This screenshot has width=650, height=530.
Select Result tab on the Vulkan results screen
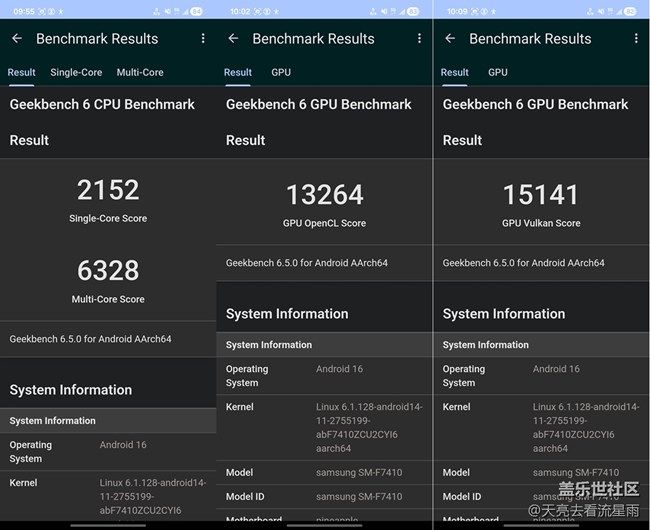(455, 73)
